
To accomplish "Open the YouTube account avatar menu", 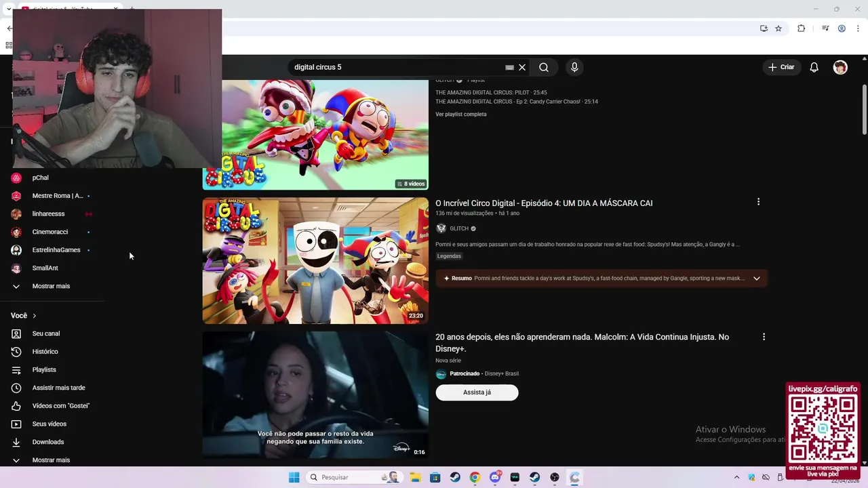I will coord(840,67).
